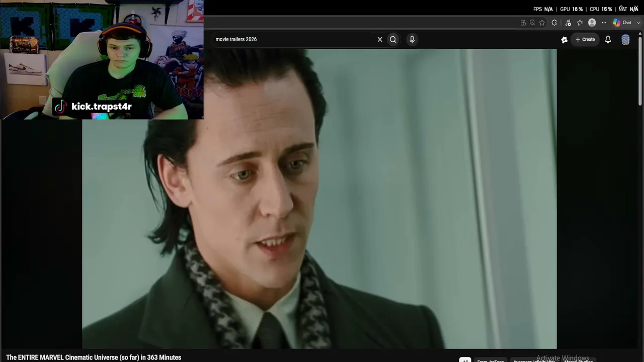The height and width of the screenshot is (362, 644).
Task: Open the browser Extensions puzzle icon
Action: (x=554, y=23)
